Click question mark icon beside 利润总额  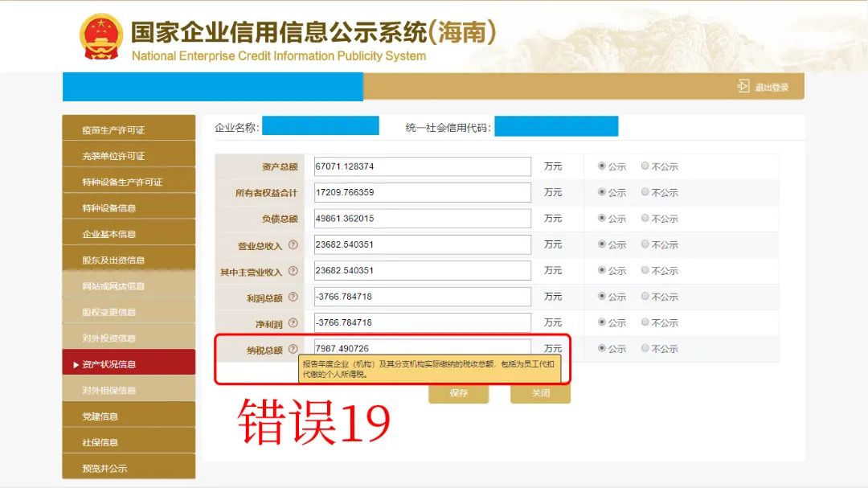pyautogui.click(x=293, y=297)
